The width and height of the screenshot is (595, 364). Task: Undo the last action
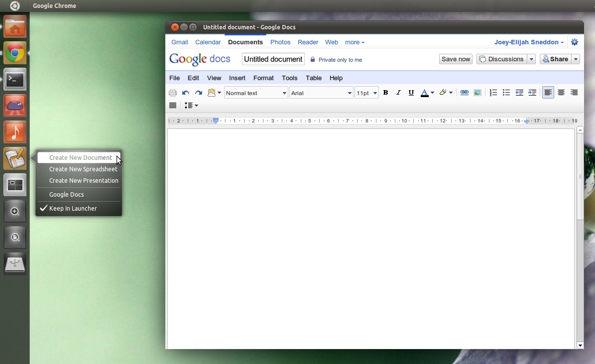click(x=186, y=93)
